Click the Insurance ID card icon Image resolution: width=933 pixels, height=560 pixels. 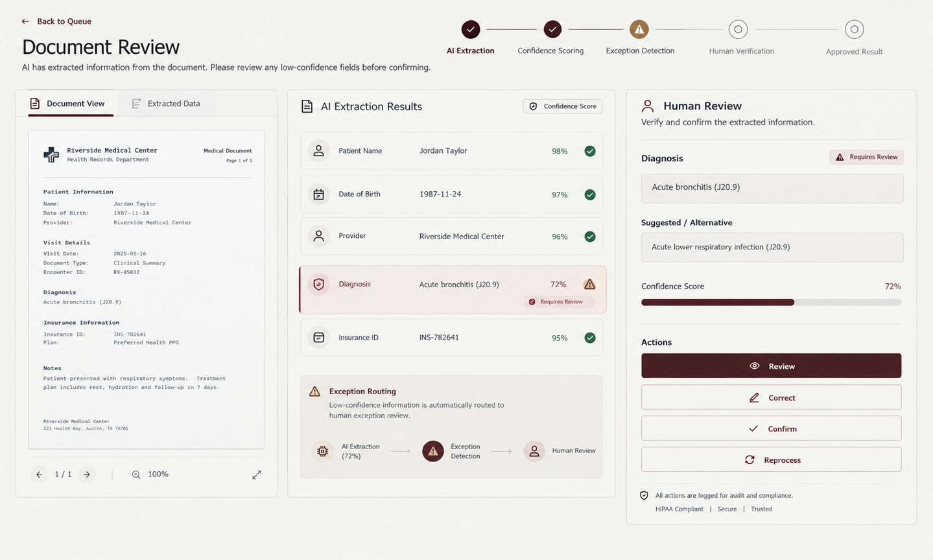[x=318, y=338]
